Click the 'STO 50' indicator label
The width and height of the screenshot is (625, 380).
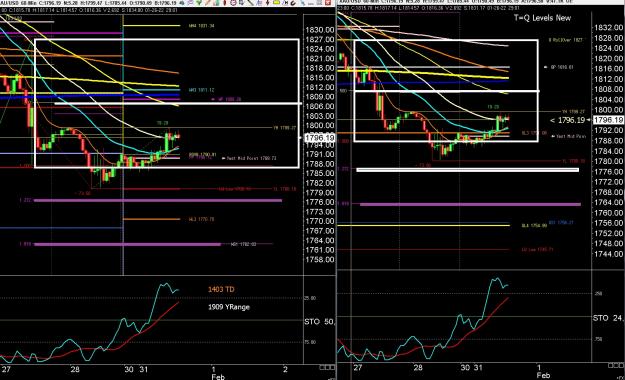point(319,321)
